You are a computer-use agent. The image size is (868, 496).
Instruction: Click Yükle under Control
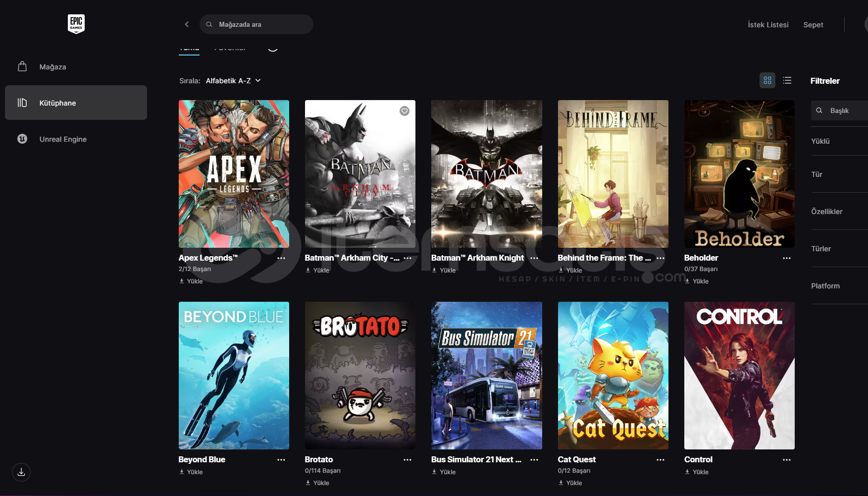(x=697, y=472)
